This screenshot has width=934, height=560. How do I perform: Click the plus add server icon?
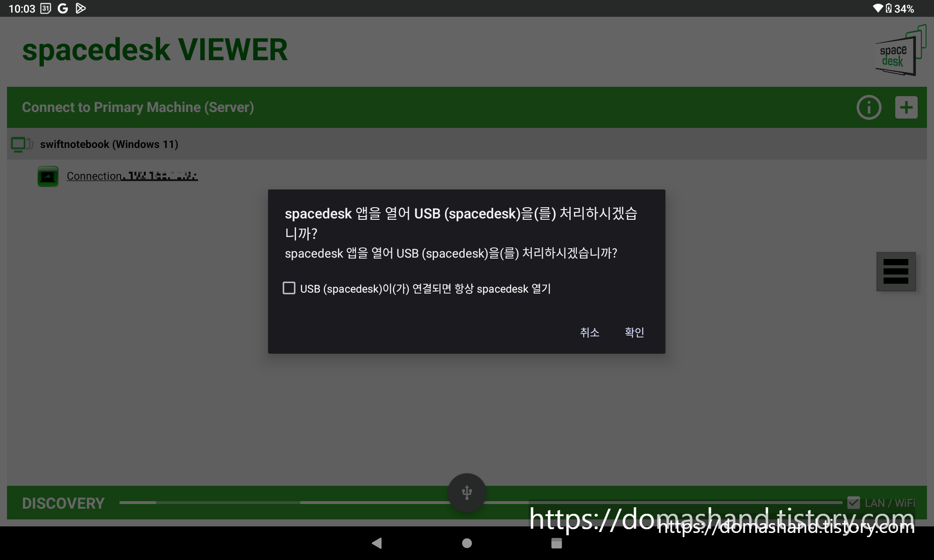[906, 107]
